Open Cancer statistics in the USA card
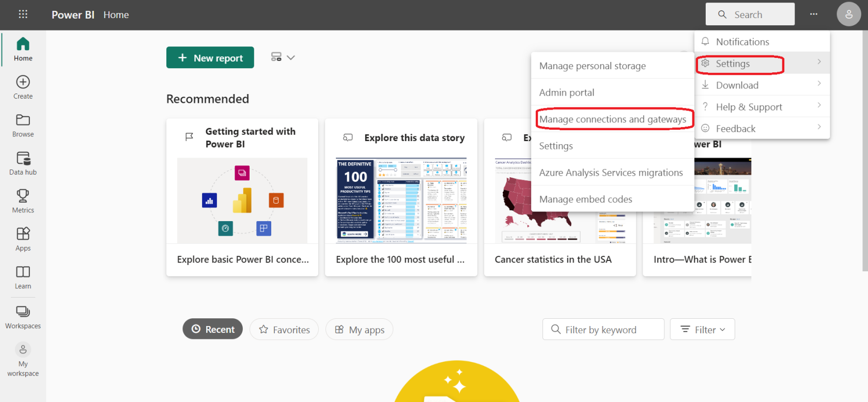The width and height of the screenshot is (868, 402). click(x=560, y=197)
